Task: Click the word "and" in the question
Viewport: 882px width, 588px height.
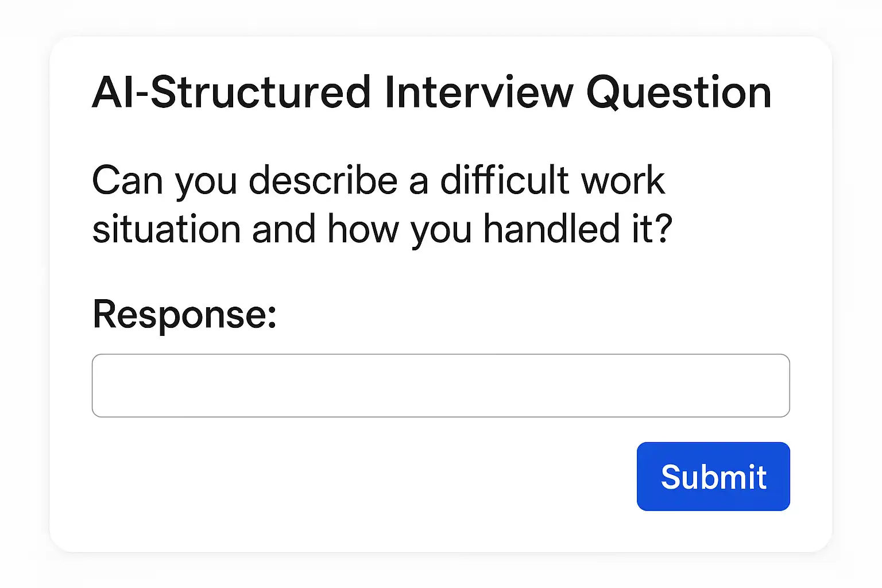Action: pyautogui.click(x=284, y=229)
